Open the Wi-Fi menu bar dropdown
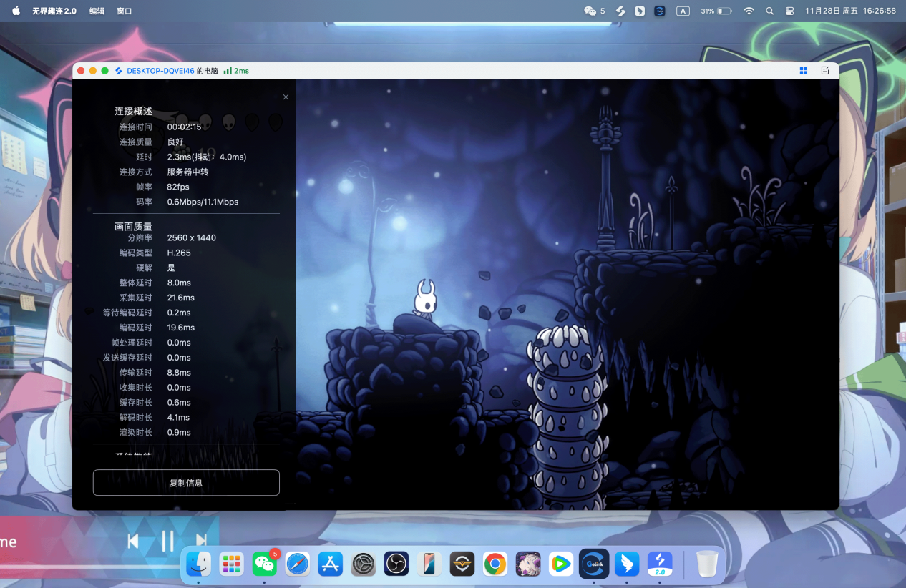Image resolution: width=906 pixels, height=588 pixels. tap(749, 11)
